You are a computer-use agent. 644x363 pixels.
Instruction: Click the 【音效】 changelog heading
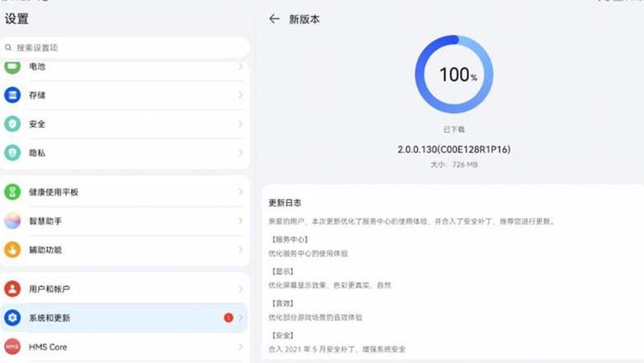(x=282, y=303)
